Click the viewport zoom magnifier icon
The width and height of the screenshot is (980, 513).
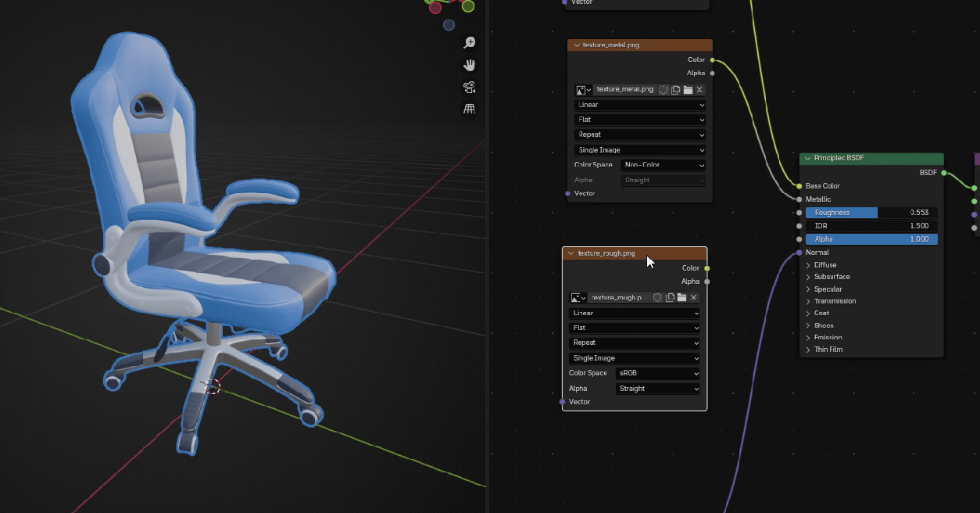pyautogui.click(x=470, y=43)
